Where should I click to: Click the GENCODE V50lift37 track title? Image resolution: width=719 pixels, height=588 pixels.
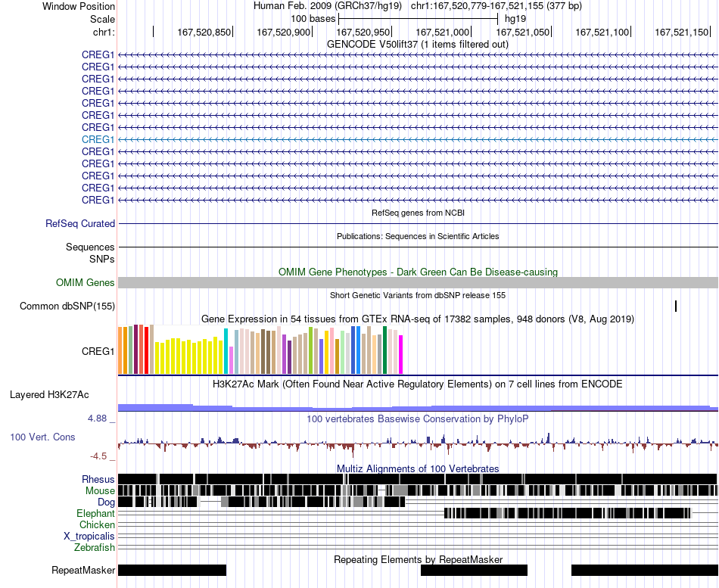[x=418, y=44]
